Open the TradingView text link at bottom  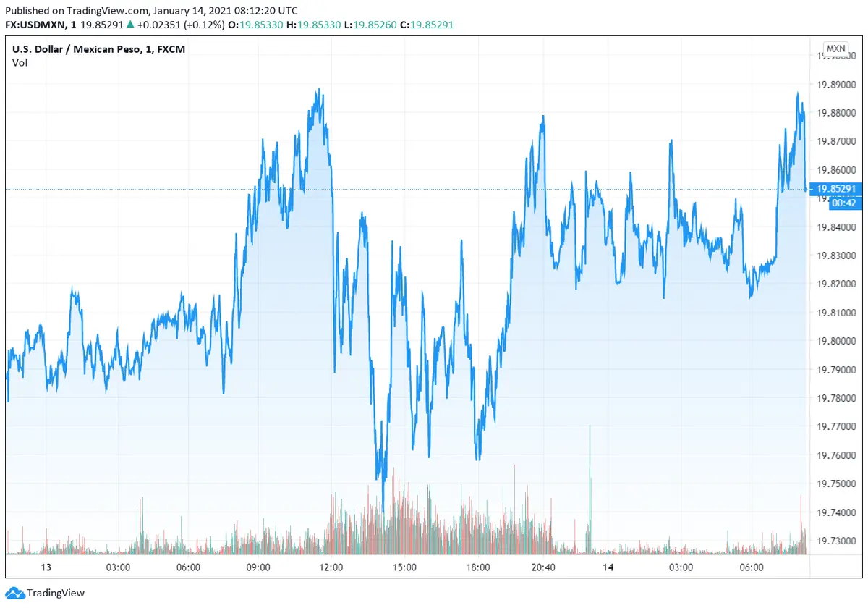pos(56,594)
